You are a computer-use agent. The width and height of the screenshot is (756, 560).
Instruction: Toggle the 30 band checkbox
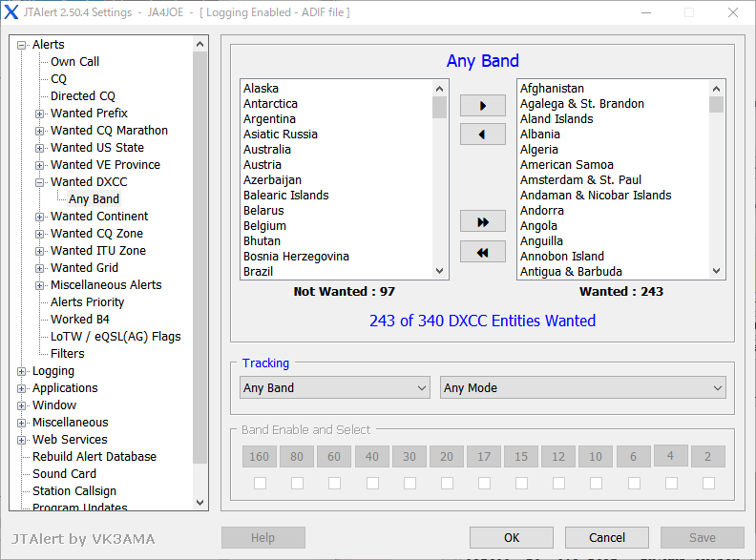pyautogui.click(x=409, y=483)
